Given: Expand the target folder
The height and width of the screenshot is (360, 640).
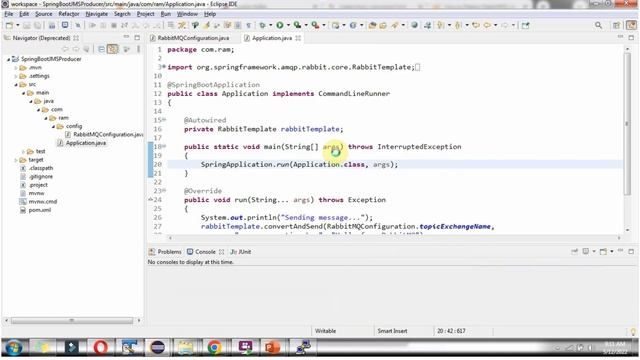Looking at the screenshot, I should 16,160.
